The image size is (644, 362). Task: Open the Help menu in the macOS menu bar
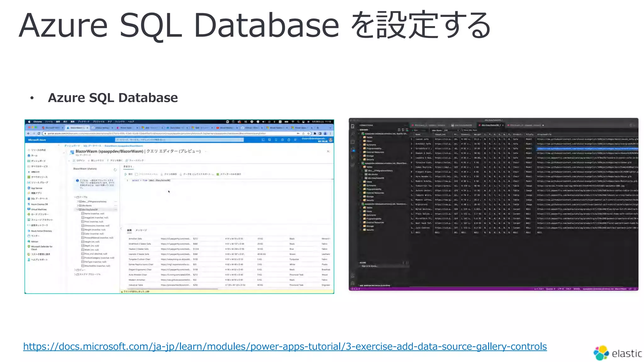point(131,122)
